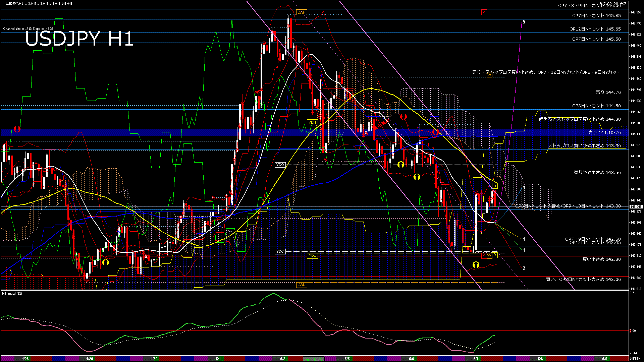Click the red down arrow at far left

17,129
